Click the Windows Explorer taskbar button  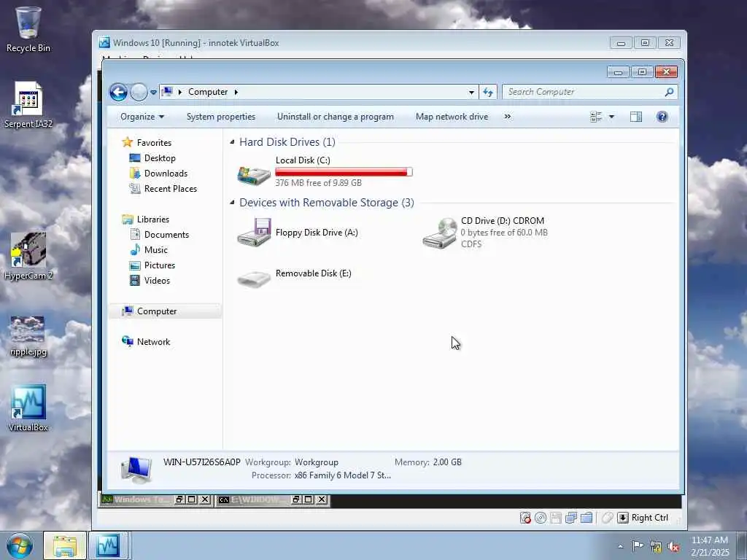65,545
